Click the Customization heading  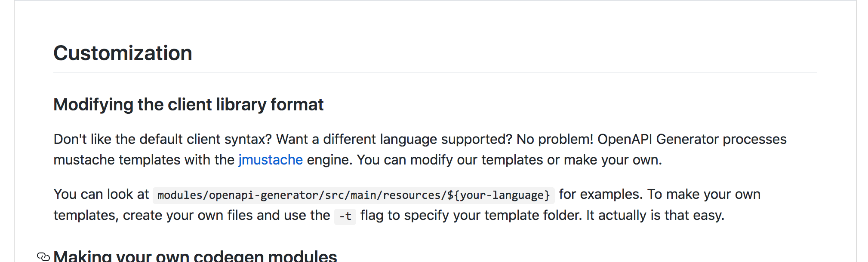coord(123,53)
